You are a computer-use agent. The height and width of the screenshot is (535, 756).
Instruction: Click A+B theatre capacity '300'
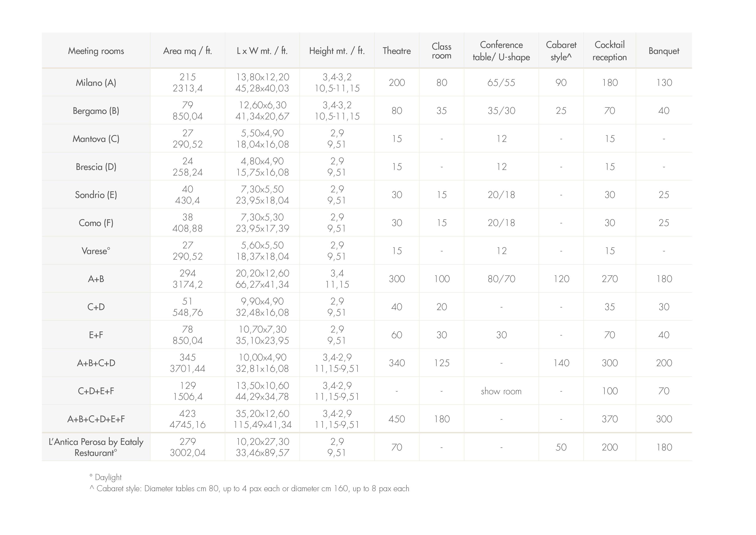pos(397,279)
